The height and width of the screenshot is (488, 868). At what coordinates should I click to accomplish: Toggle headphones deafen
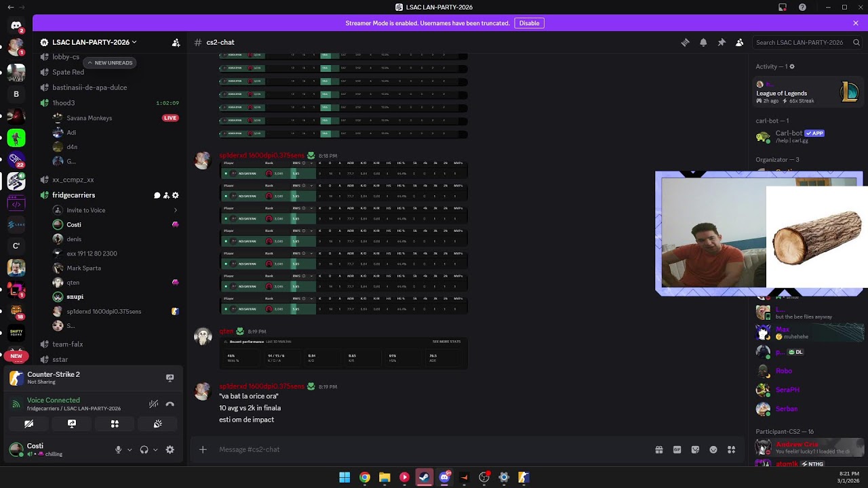click(144, 449)
